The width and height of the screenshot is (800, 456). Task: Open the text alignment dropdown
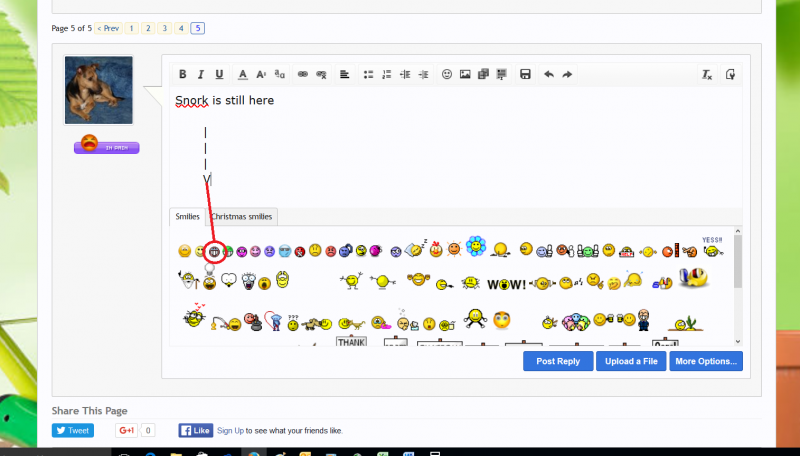click(344, 74)
